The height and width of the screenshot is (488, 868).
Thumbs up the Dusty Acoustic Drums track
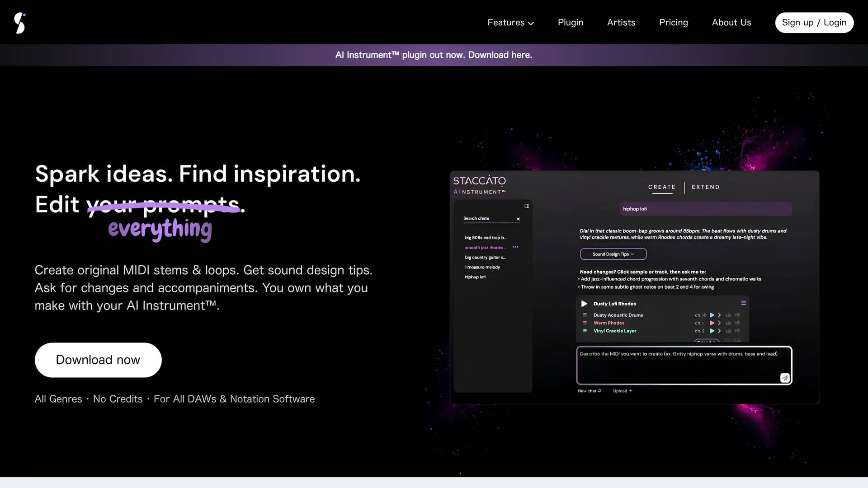pos(729,315)
